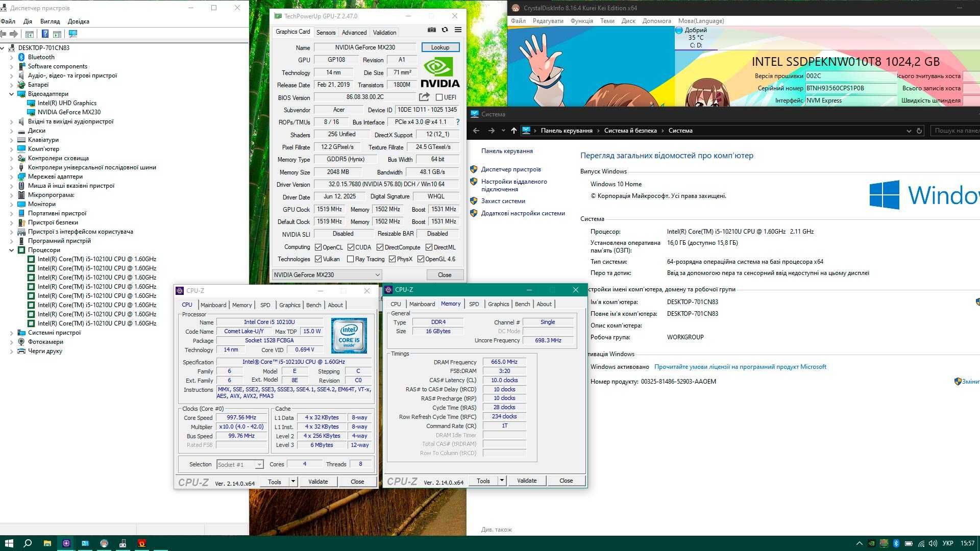This screenshot has width=980, height=551.
Task: Select Intel(R) UHD Graphics in device tree
Action: [67, 103]
